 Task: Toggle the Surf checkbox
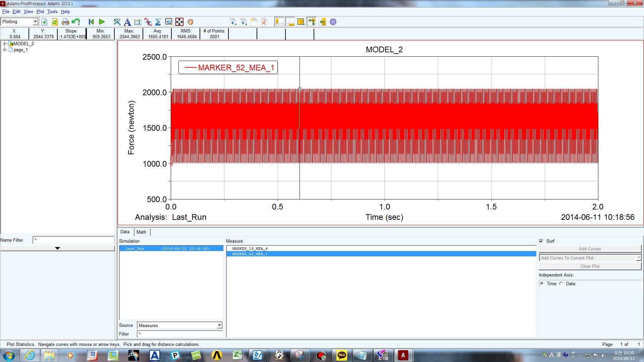pyautogui.click(x=541, y=241)
